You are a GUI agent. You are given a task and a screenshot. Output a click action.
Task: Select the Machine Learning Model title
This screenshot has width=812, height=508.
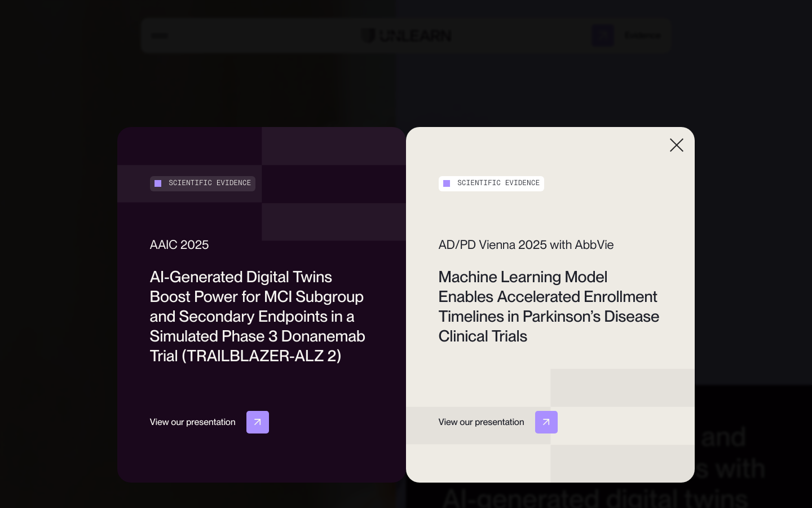click(x=548, y=306)
